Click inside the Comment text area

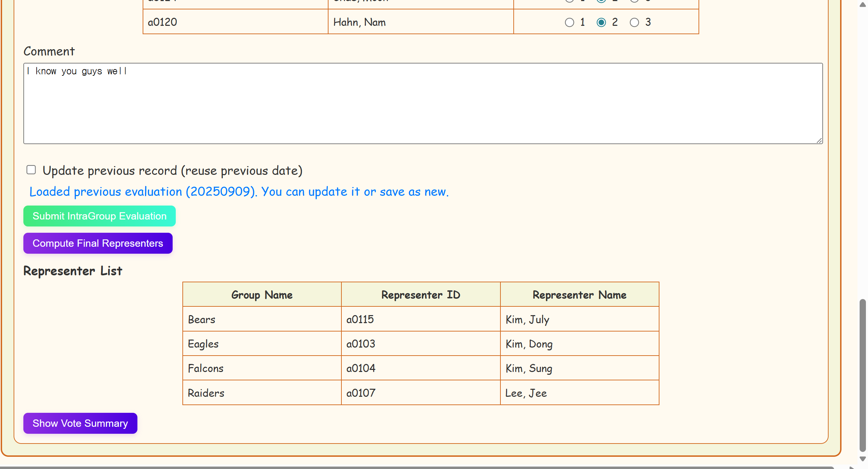(423, 103)
